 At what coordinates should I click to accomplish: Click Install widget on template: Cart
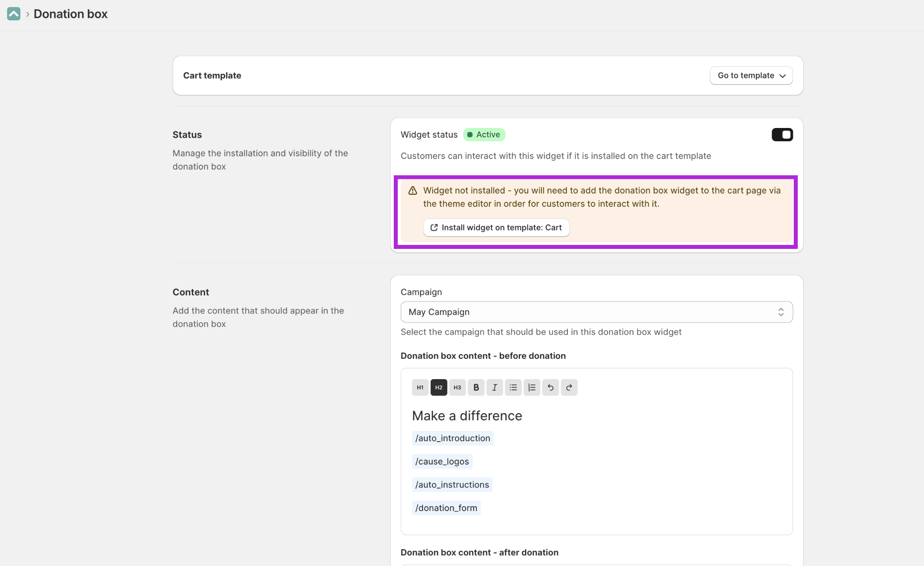(496, 228)
